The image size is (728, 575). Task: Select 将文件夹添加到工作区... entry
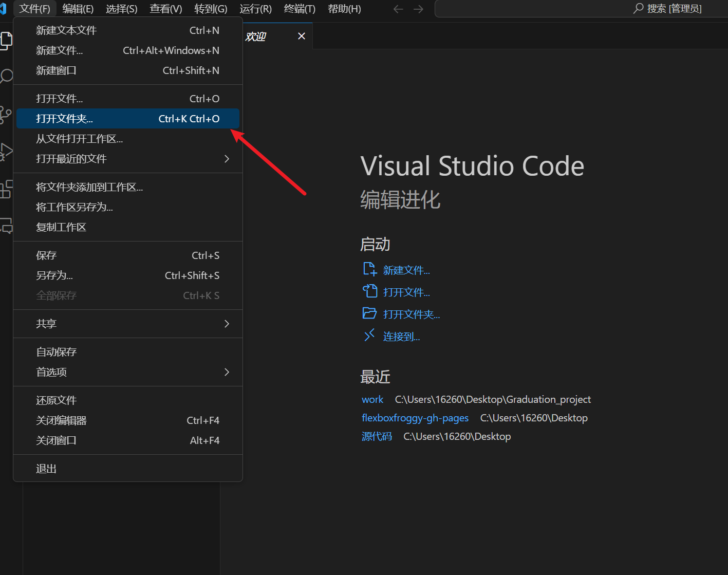128,187
